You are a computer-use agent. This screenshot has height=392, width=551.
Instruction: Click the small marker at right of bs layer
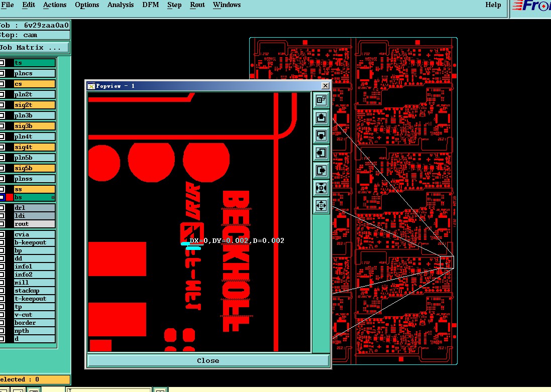[53, 197]
